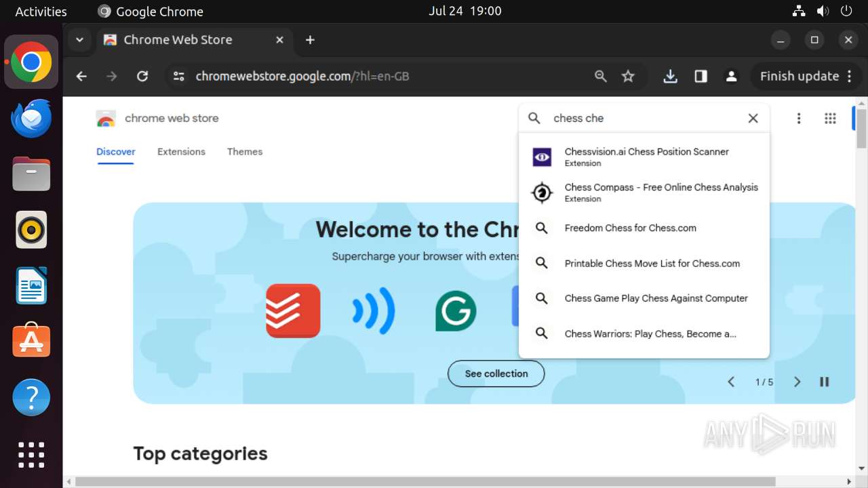The height and width of the screenshot is (488, 868).
Task: Open Chrome Web Store three-dot menu
Action: click(799, 119)
